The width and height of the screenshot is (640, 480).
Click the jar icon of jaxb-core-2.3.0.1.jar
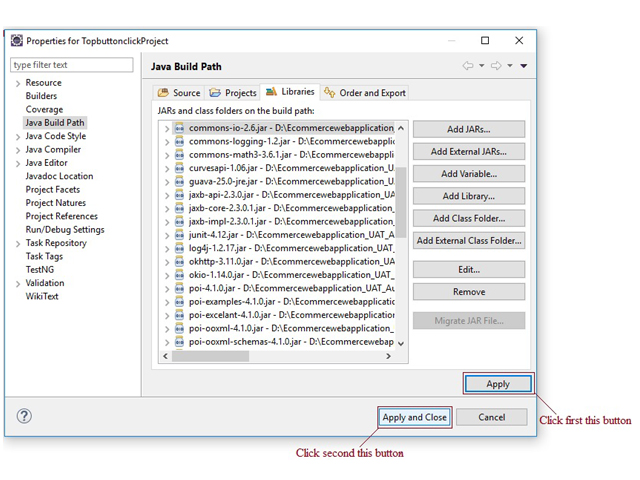coord(180,208)
